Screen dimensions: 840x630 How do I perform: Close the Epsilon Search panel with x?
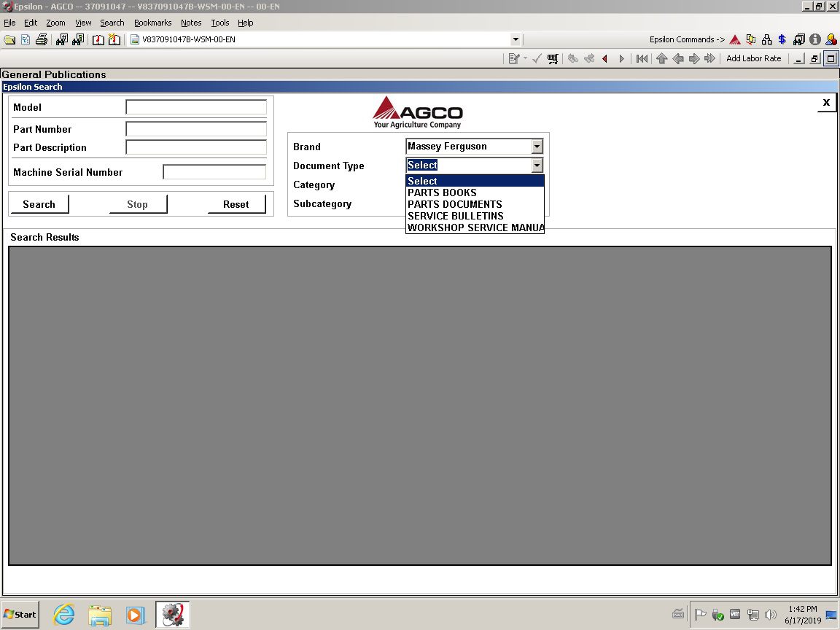pyautogui.click(x=826, y=102)
